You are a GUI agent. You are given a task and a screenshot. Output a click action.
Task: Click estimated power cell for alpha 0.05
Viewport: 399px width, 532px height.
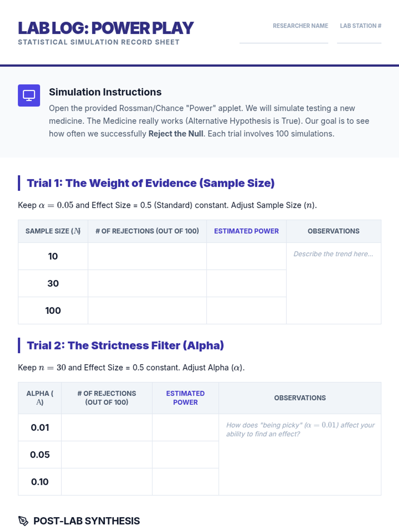point(186,455)
